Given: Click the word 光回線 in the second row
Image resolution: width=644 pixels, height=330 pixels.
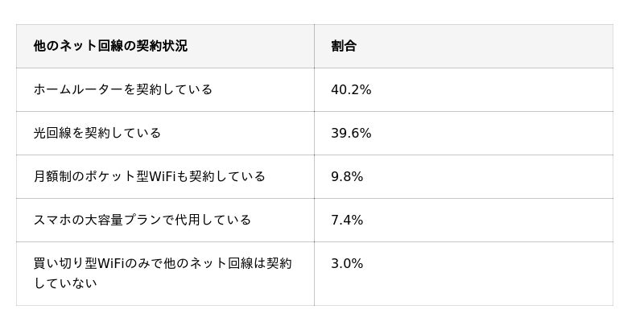Looking at the screenshot, I should pos(52,133).
